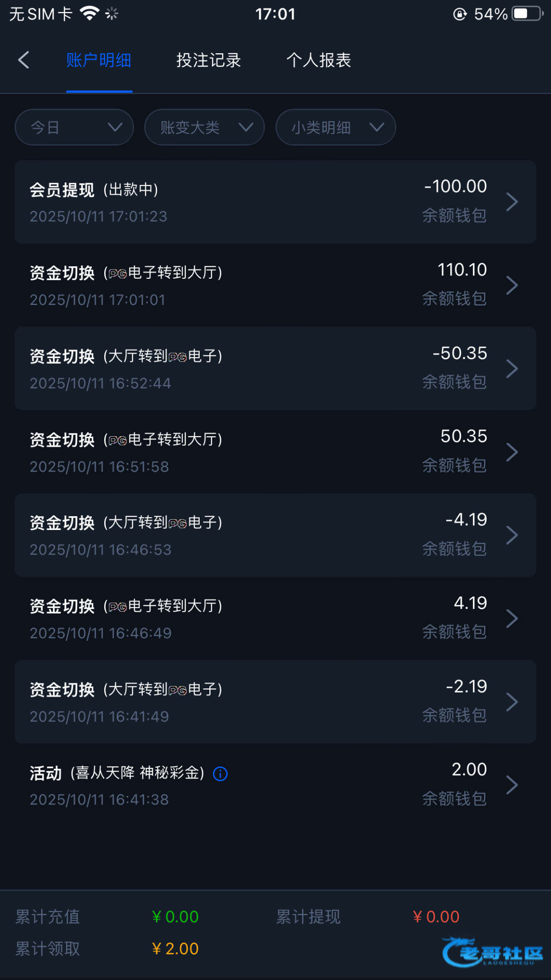Tap the back arrow icon
The width and height of the screenshot is (551, 980).
24,60
